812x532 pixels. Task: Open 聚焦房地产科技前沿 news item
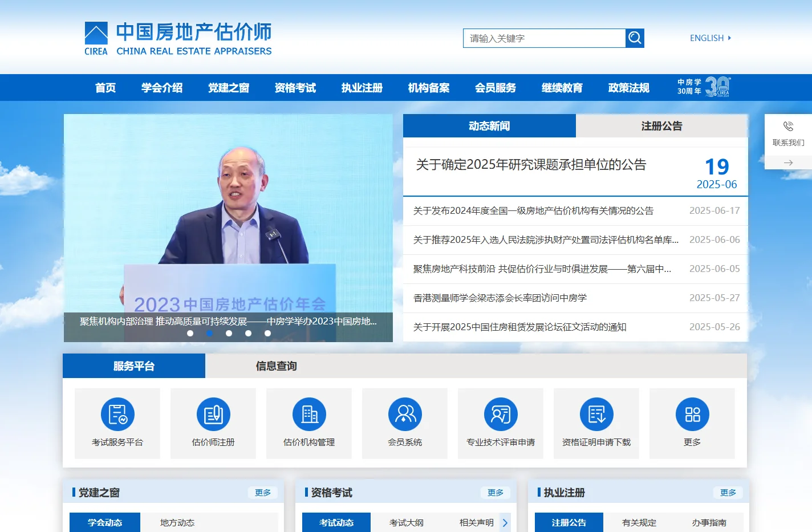tap(542, 269)
